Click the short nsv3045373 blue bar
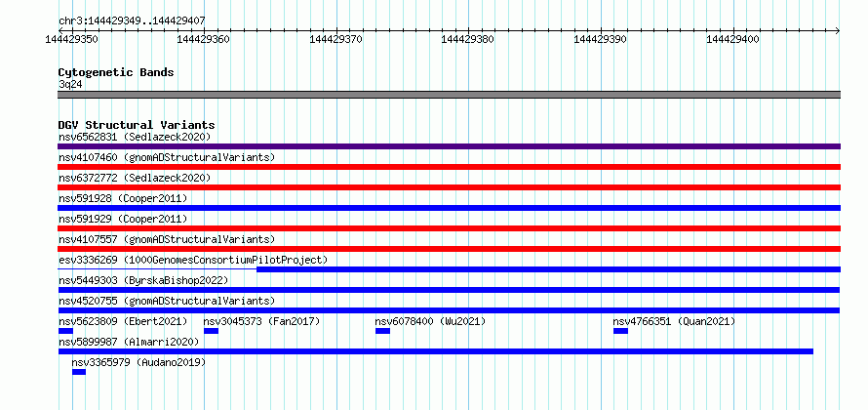 tap(211, 331)
